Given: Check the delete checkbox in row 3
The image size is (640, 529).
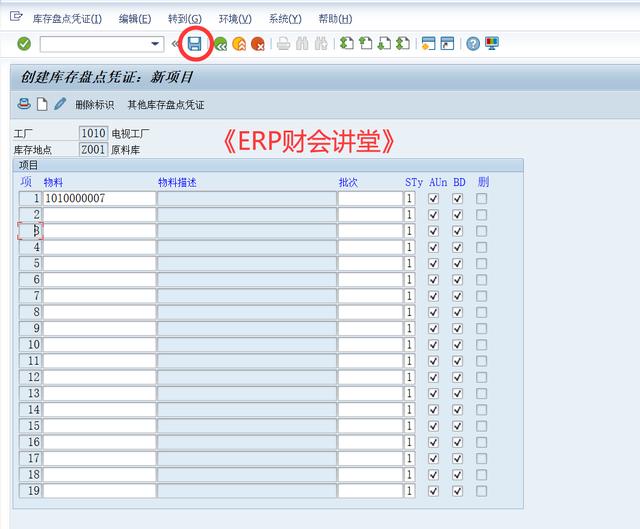Looking at the screenshot, I should tap(481, 231).
